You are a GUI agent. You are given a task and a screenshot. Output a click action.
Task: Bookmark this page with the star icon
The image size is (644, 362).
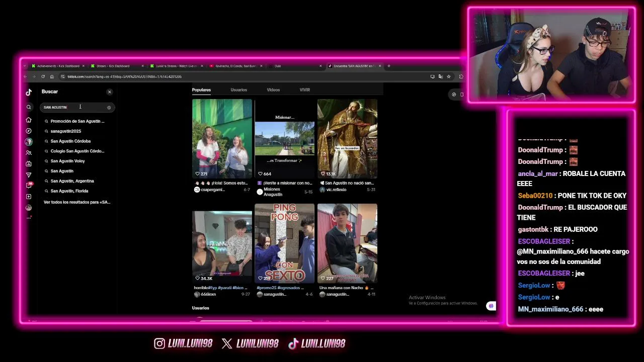[448, 76]
